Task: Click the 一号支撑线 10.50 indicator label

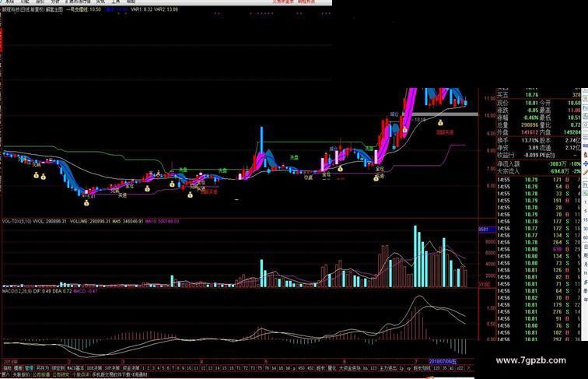Action: pos(83,9)
